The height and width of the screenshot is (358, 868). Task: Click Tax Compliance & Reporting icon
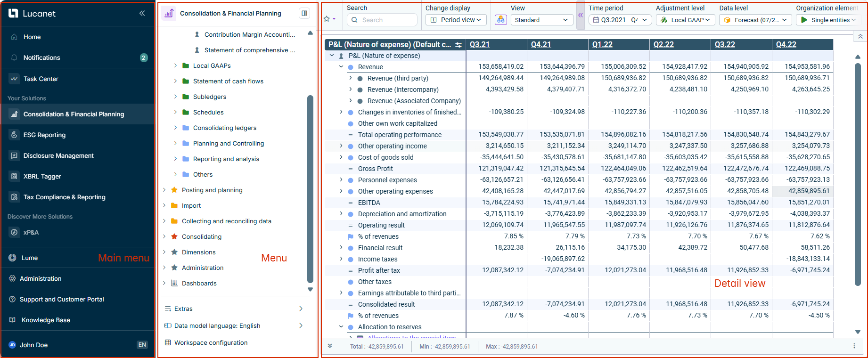pos(14,197)
